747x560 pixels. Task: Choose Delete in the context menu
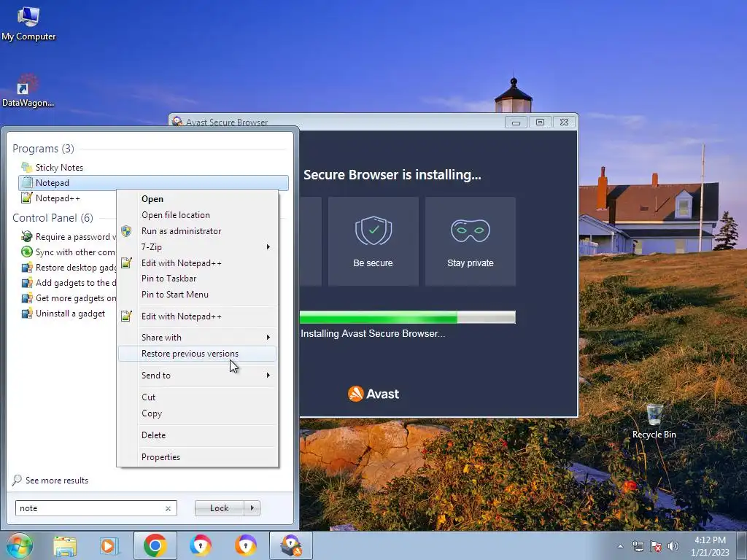[197, 435]
